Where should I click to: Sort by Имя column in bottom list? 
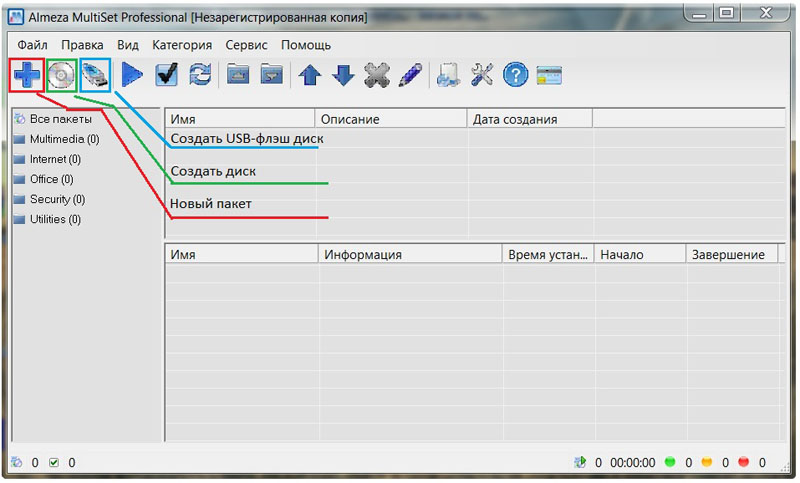tap(241, 254)
